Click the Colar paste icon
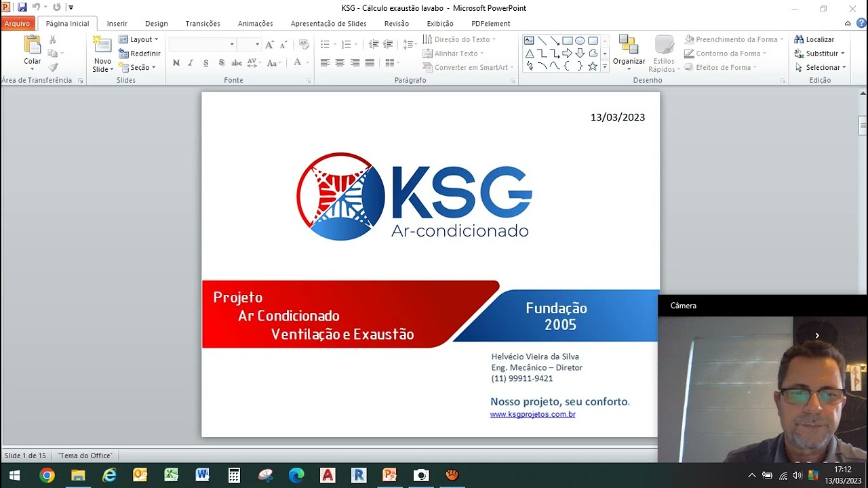Viewport: 868px width, 488px height. pos(32,45)
